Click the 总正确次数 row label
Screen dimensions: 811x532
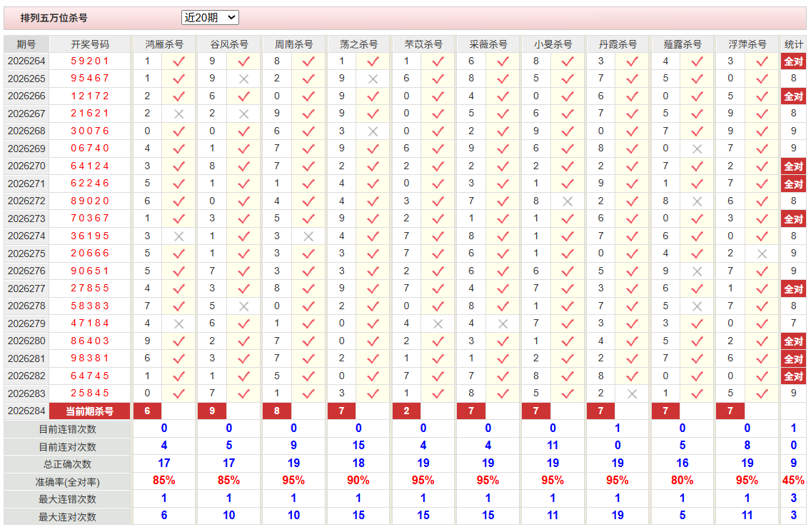tap(67, 464)
